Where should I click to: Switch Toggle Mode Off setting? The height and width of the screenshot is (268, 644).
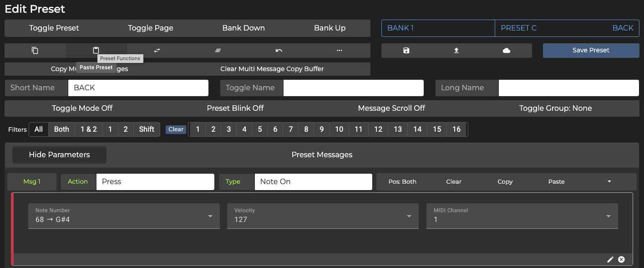[x=82, y=108]
